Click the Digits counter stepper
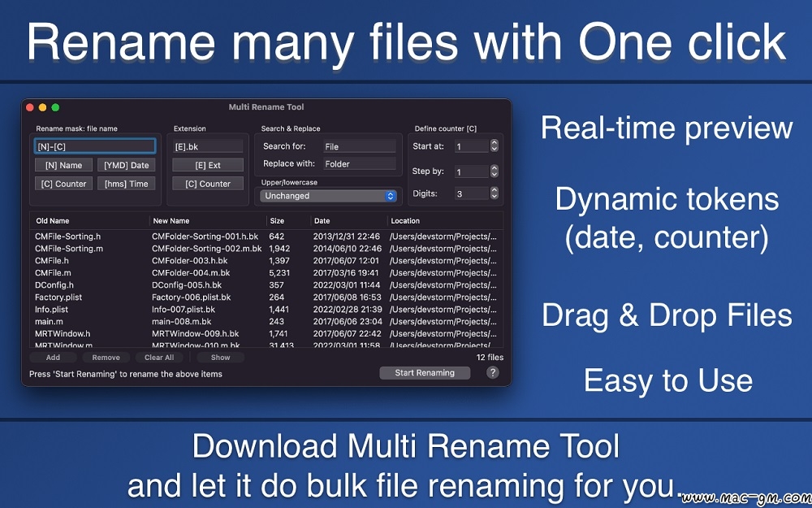 pos(494,193)
